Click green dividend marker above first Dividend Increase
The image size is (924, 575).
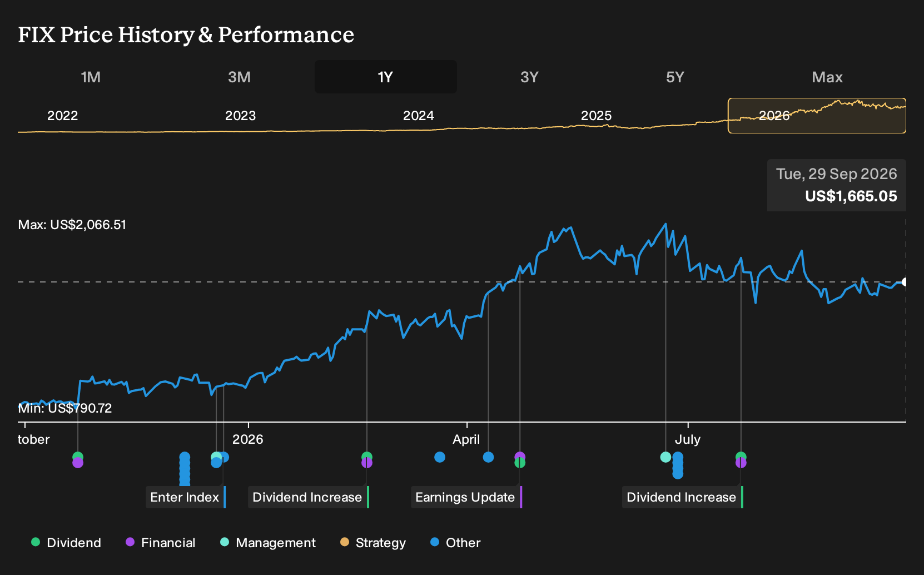[x=367, y=456]
